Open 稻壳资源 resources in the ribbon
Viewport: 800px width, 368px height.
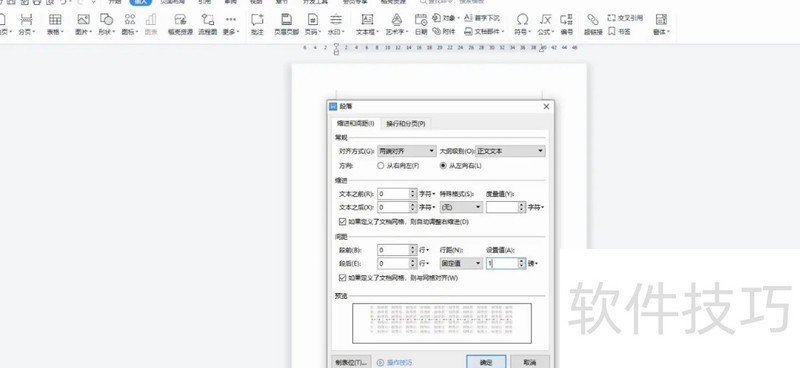click(180, 24)
